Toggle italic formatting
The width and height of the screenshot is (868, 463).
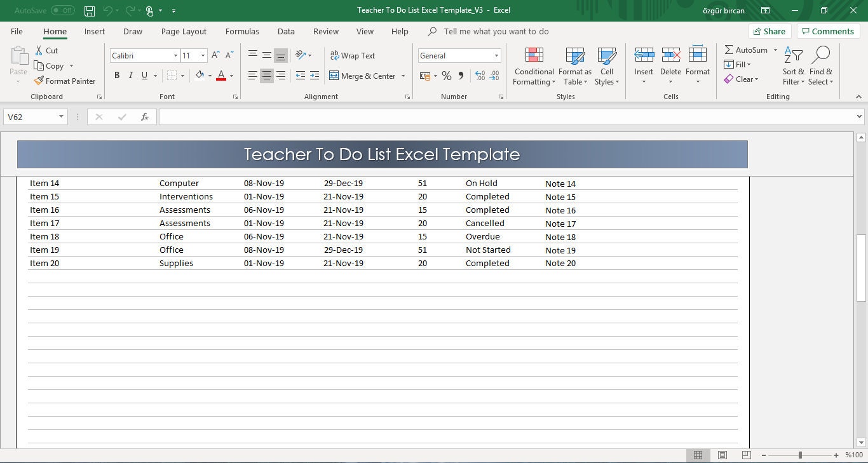(131, 75)
